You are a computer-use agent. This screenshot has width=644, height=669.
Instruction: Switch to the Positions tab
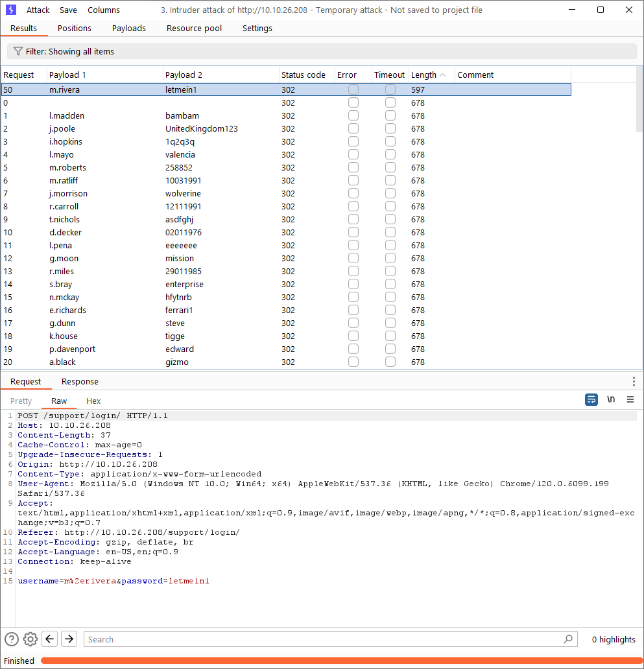click(75, 28)
